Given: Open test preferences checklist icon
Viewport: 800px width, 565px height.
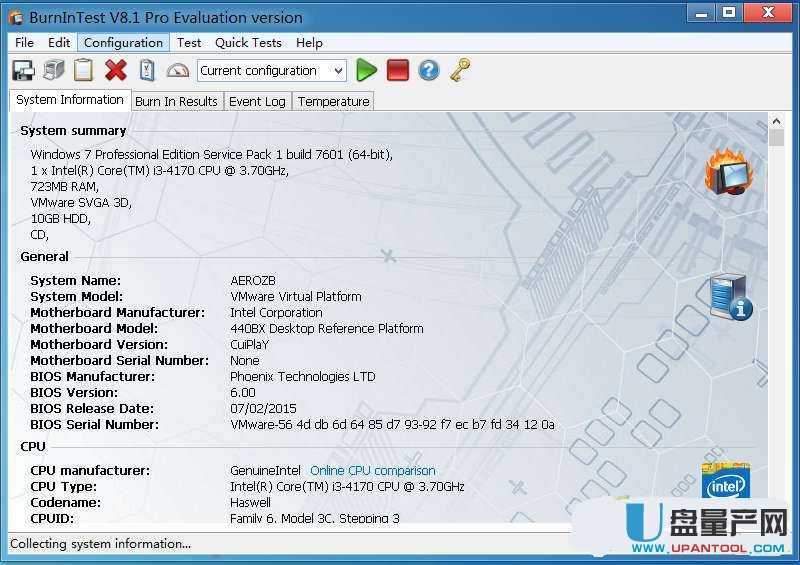Looking at the screenshot, I should pyautogui.click(x=147, y=70).
